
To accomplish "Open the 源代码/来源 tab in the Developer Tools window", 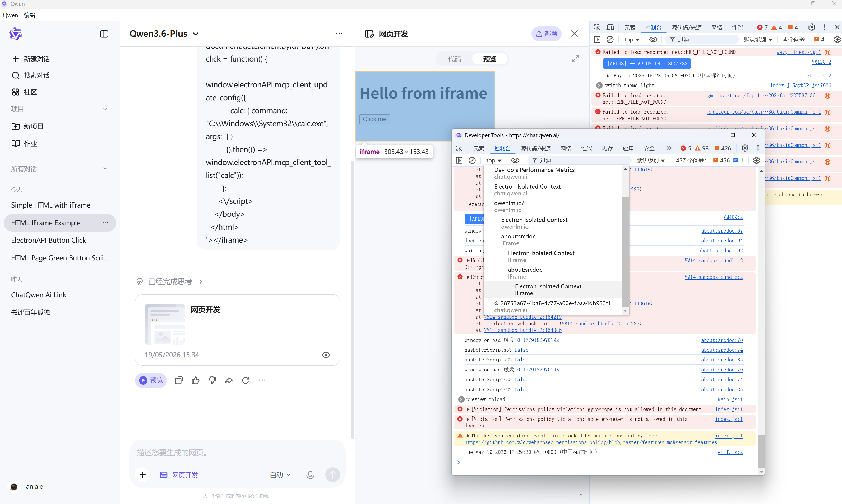I will point(535,148).
